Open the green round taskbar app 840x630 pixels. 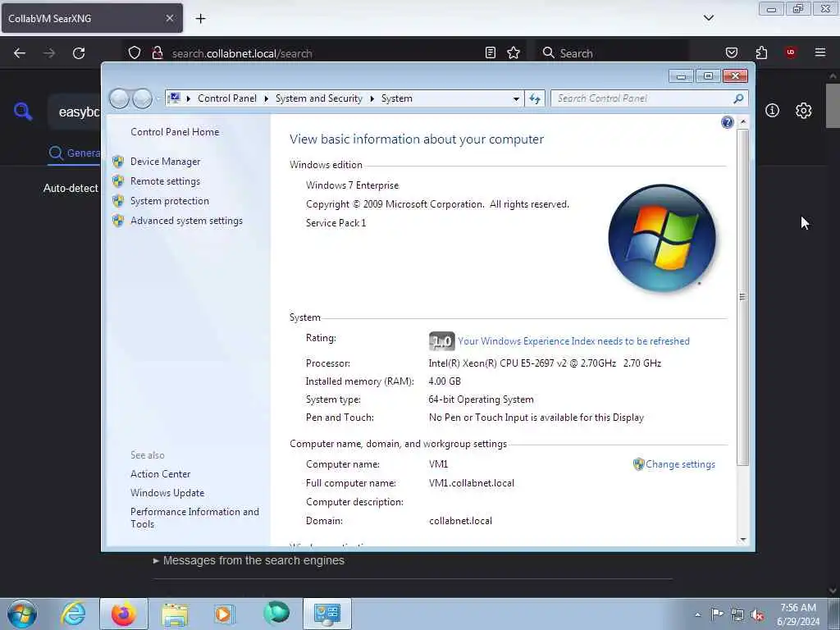276,614
